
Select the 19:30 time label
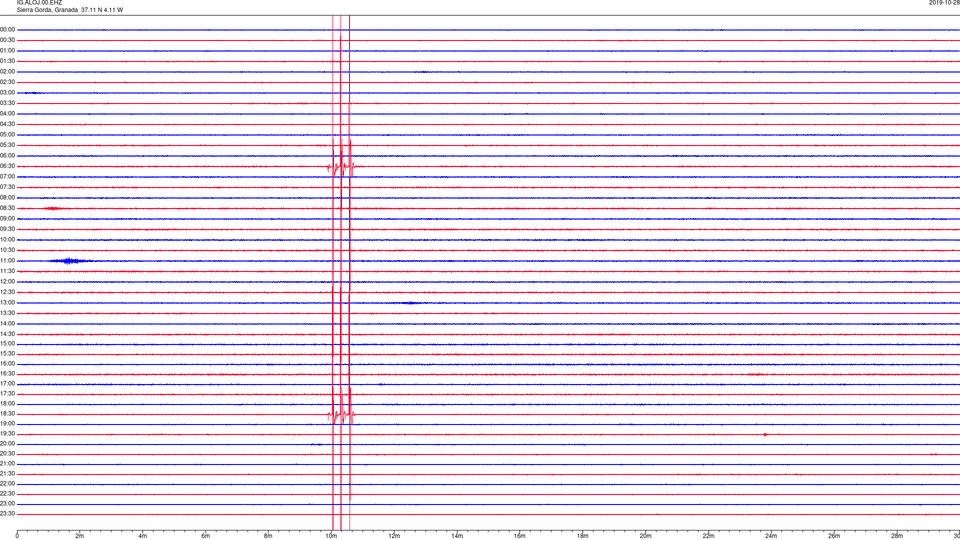[7, 433]
